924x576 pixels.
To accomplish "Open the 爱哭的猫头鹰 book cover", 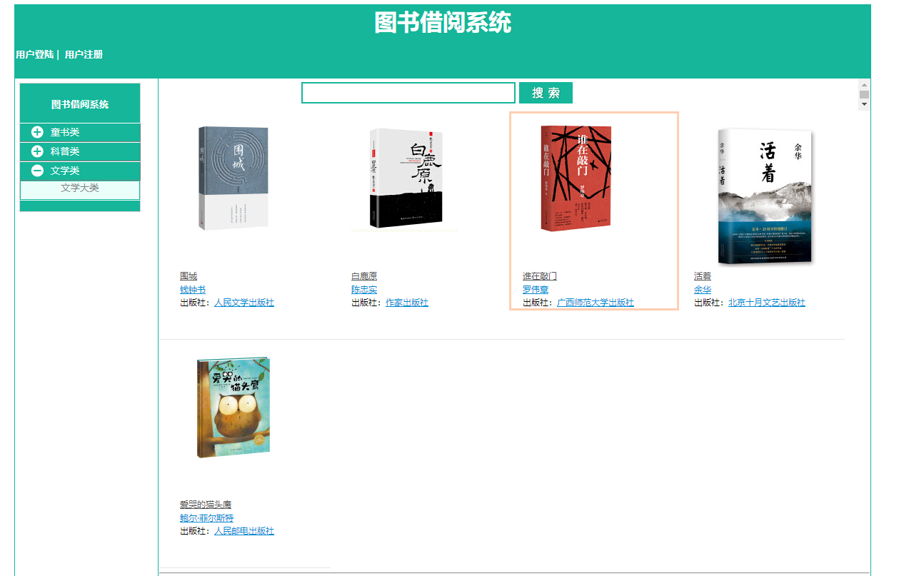I will pyautogui.click(x=233, y=408).
